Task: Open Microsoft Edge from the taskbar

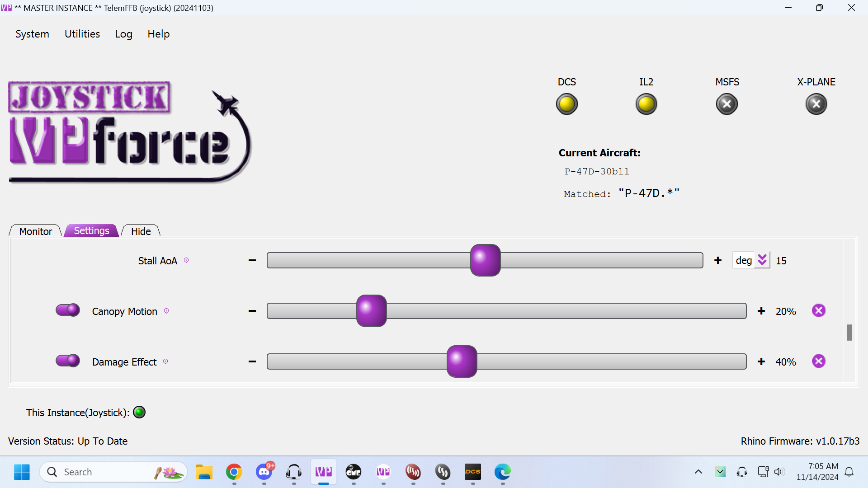Action: pos(503,472)
